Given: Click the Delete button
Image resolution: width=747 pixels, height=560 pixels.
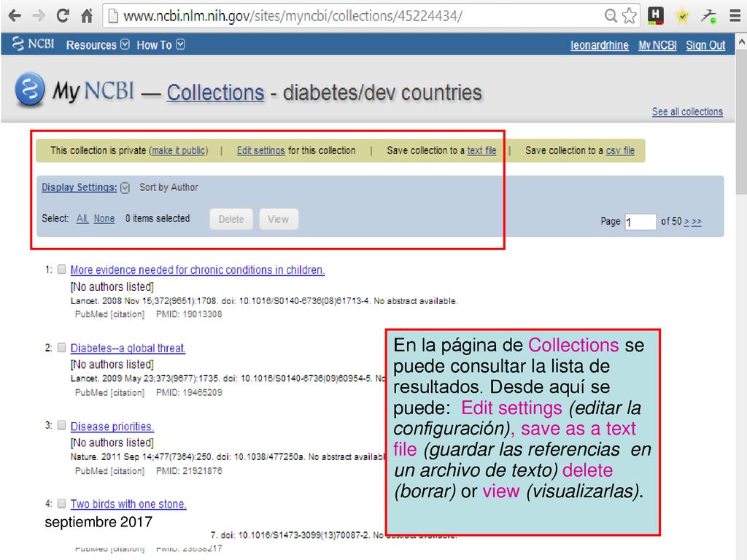Looking at the screenshot, I should pyautogui.click(x=231, y=219).
